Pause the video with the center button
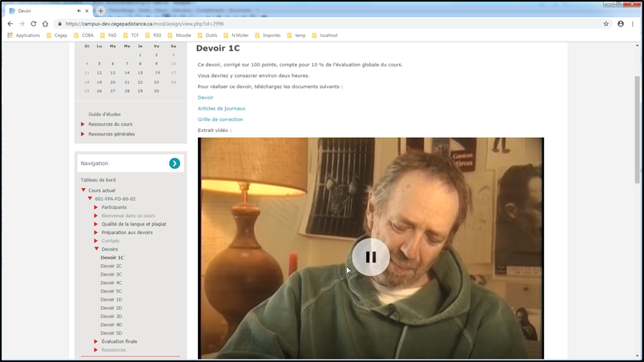The image size is (644, 362). [x=370, y=257]
